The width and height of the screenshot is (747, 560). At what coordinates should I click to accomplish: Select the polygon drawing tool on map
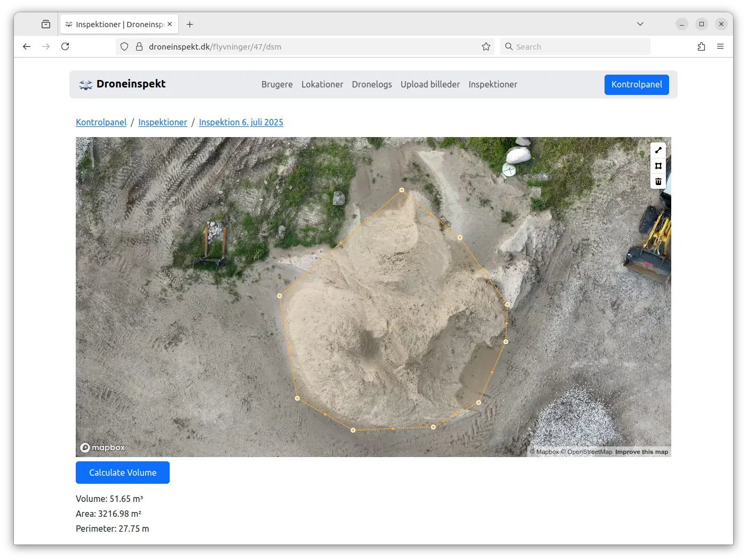click(x=658, y=166)
